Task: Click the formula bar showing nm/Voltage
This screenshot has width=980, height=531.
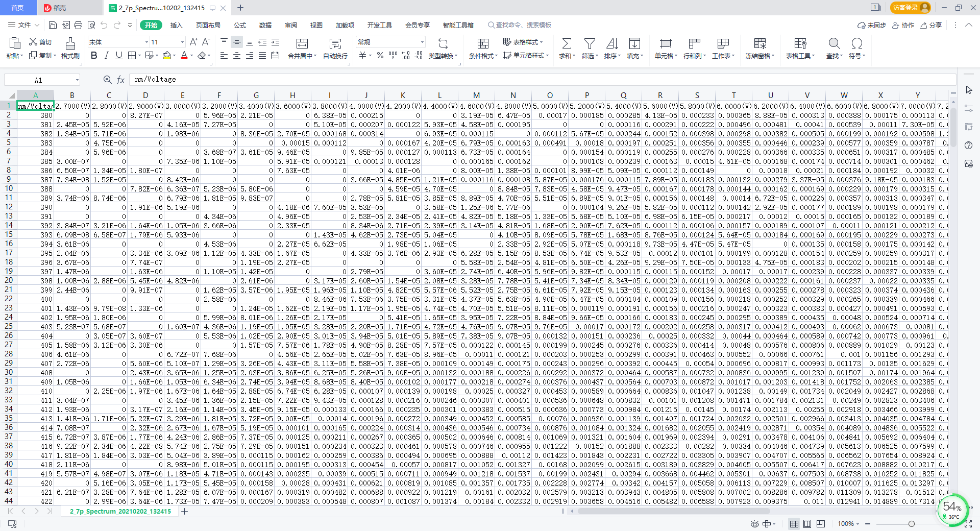Action: click(543, 80)
